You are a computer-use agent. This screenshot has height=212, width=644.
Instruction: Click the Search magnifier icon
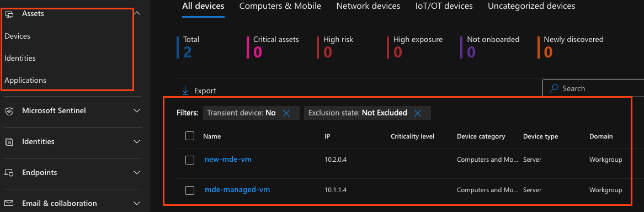click(554, 88)
